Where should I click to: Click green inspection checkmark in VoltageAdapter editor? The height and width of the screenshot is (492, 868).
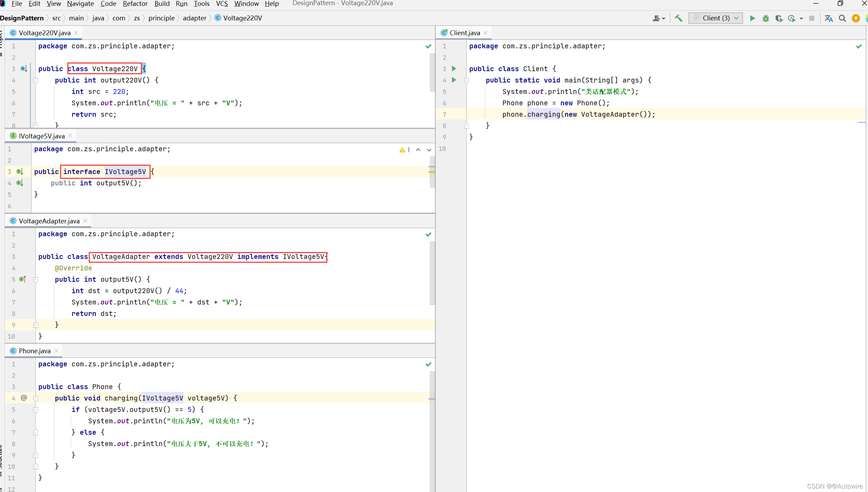tap(428, 234)
